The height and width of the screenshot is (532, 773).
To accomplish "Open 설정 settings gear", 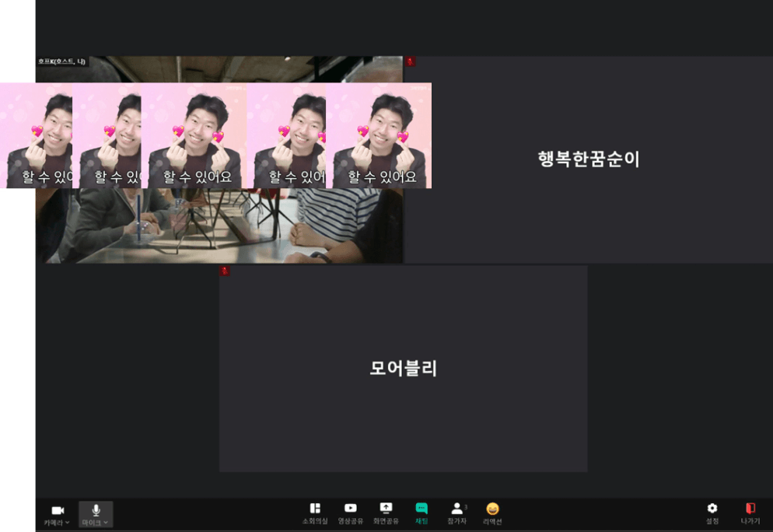I will pyautogui.click(x=712, y=513).
